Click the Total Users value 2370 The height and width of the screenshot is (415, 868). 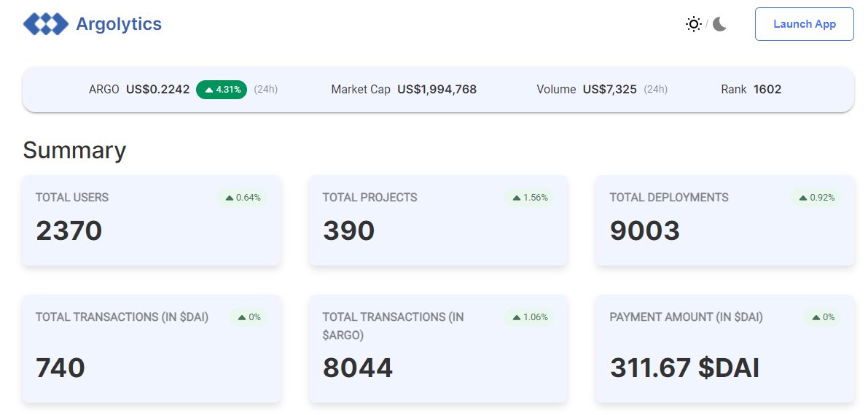69,230
